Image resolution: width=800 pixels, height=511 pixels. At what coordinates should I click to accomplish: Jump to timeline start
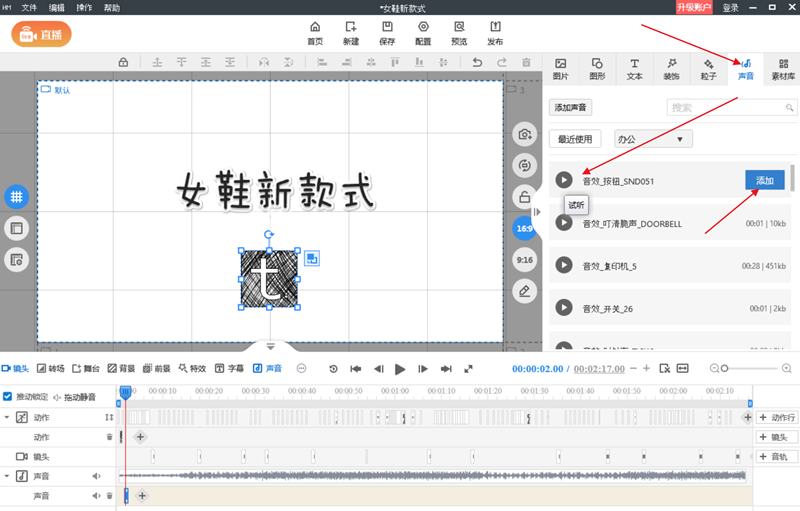tap(356, 369)
